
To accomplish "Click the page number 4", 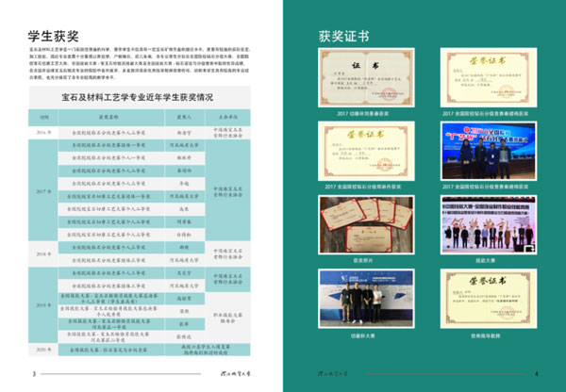I will point(535,373).
